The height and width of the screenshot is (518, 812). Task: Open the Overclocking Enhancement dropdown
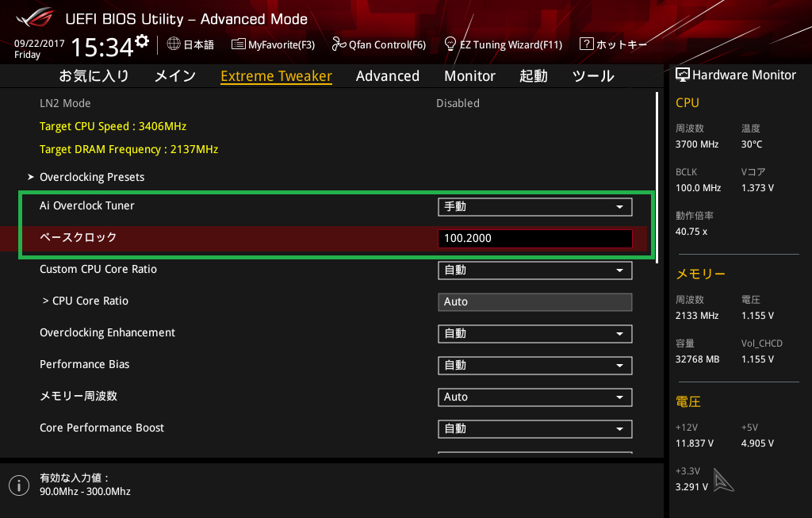535,334
